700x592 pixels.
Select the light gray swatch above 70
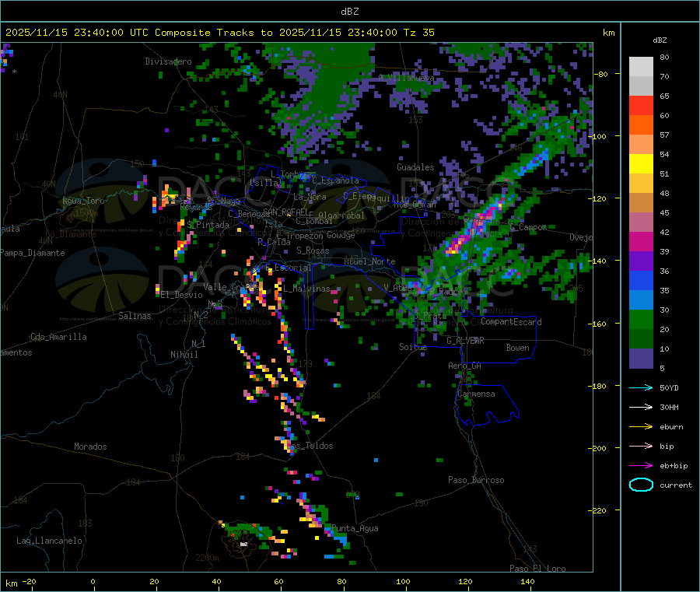point(641,67)
